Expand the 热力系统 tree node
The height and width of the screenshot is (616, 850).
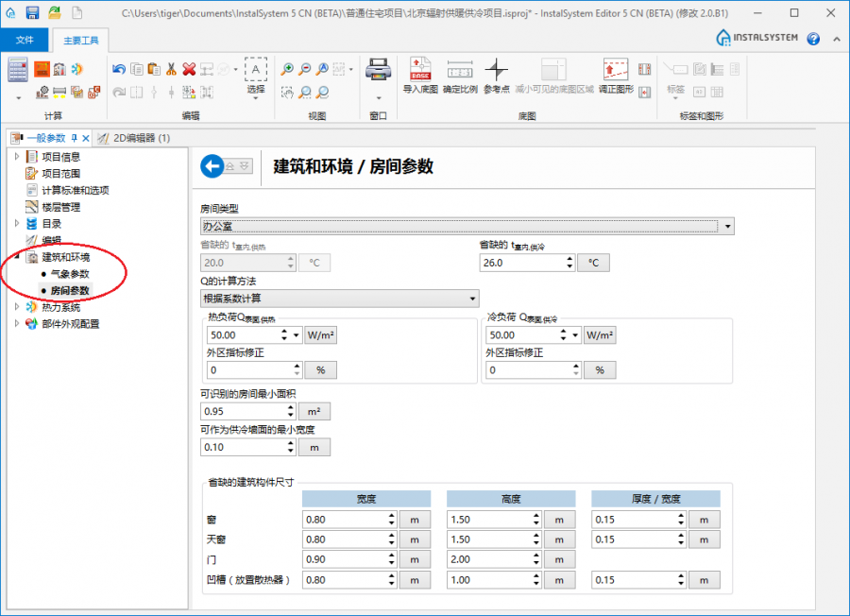tap(16, 307)
